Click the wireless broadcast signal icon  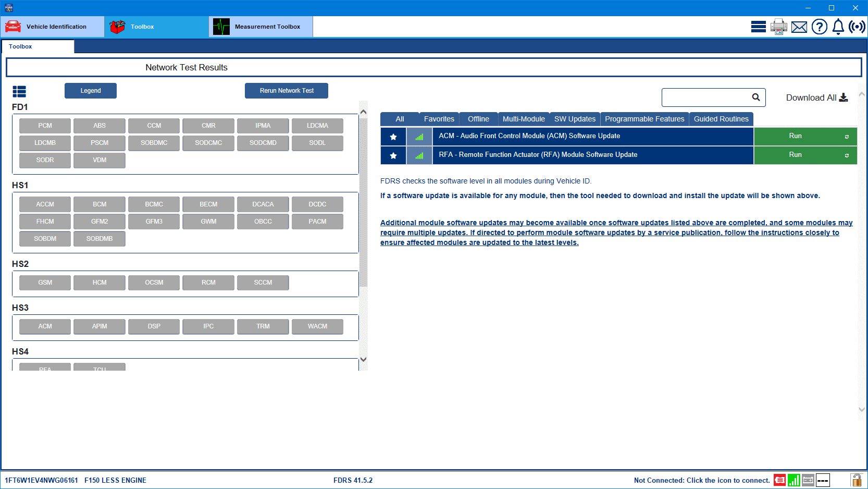point(857,27)
